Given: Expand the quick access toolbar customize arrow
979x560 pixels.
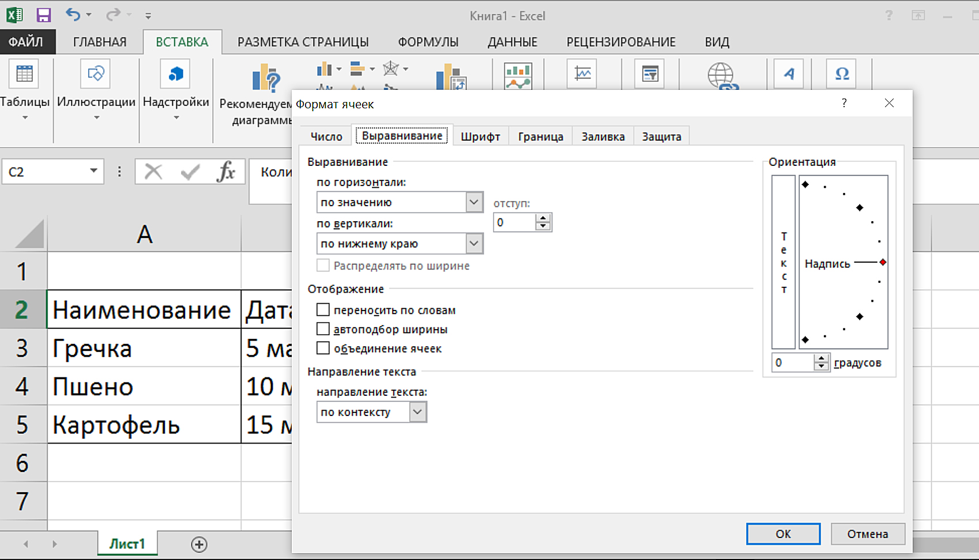Looking at the screenshot, I should [148, 16].
